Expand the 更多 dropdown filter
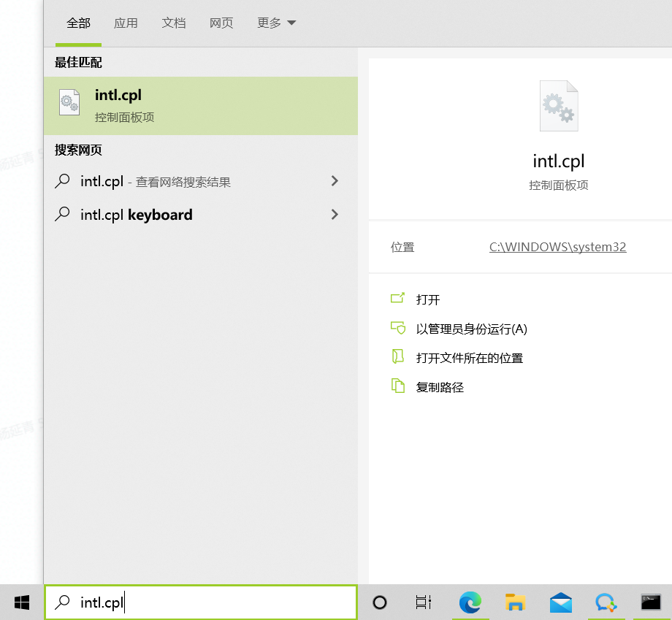The width and height of the screenshot is (672, 620). click(276, 23)
